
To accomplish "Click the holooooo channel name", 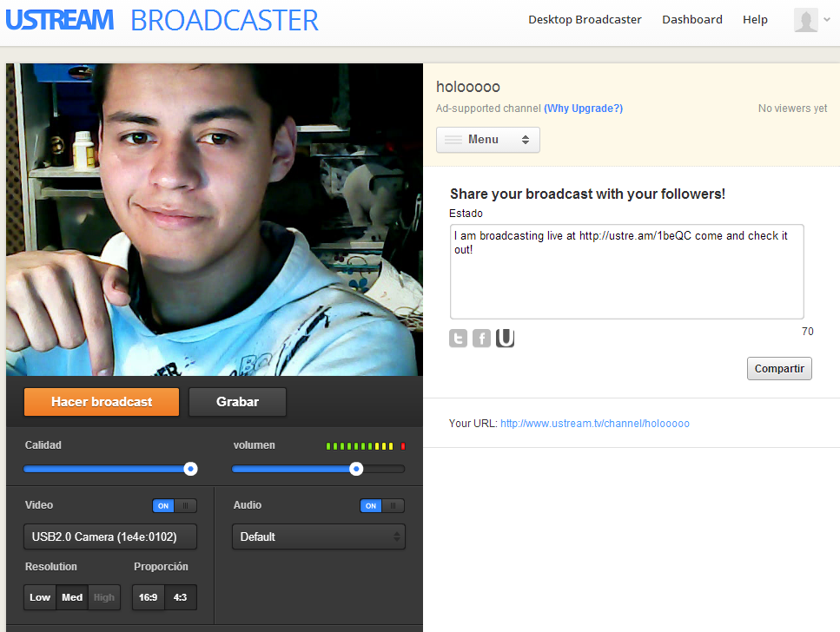I will pos(467,87).
